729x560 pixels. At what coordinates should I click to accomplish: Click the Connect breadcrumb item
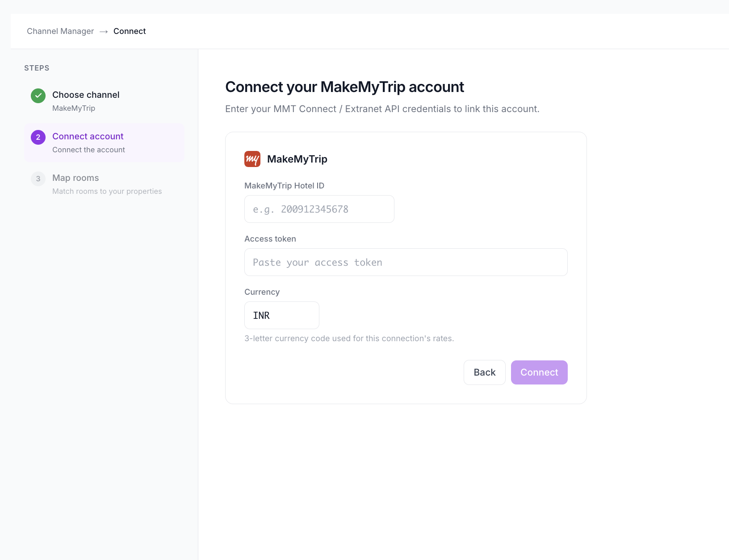pyautogui.click(x=130, y=31)
